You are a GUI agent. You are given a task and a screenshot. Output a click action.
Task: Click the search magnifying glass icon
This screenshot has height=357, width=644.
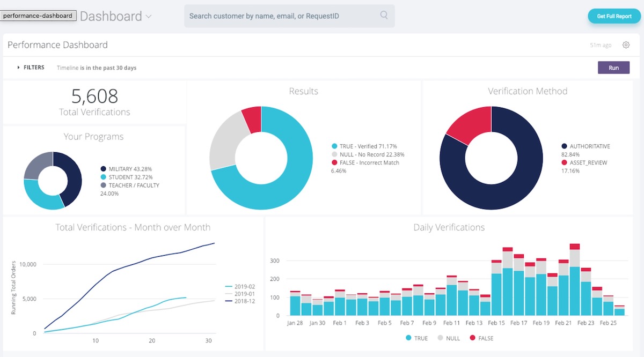coord(384,16)
